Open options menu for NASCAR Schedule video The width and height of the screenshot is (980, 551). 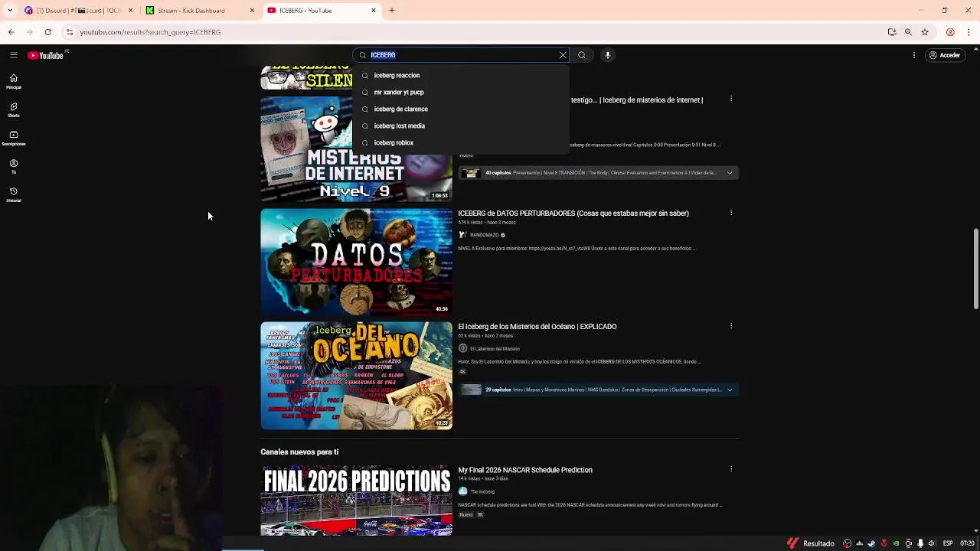tap(731, 469)
